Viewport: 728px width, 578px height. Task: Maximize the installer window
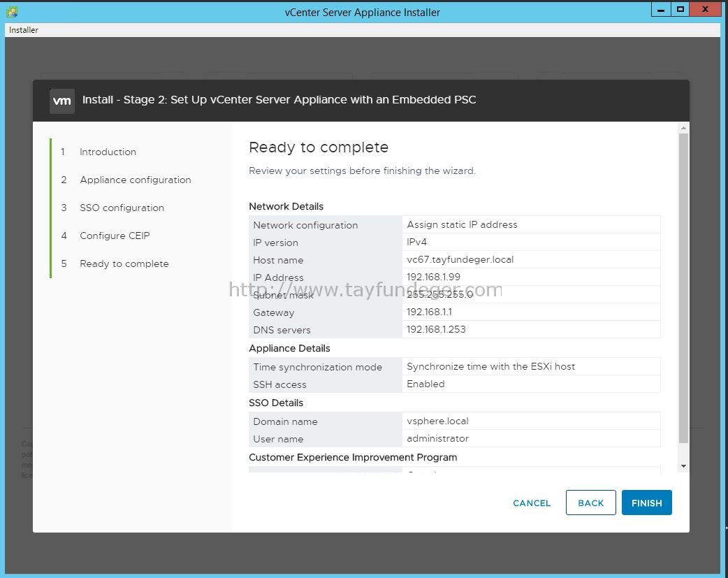(x=680, y=9)
